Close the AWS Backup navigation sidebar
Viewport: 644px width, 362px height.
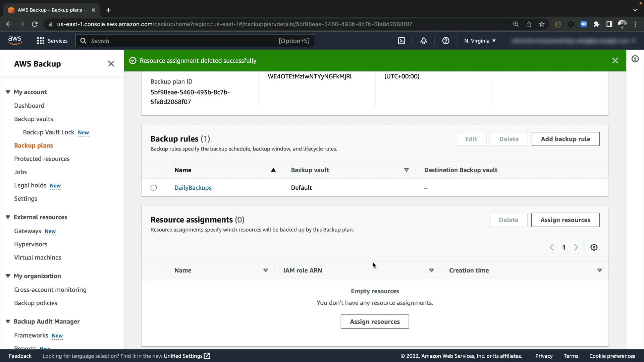point(111,64)
